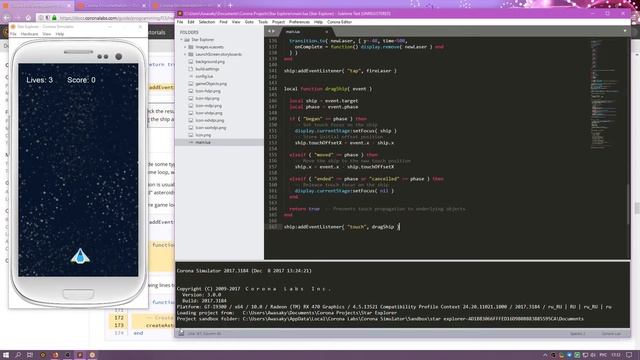This screenshot has height=360, width=640.
Task: Close the second browser tab
Action: click(144, 6)
